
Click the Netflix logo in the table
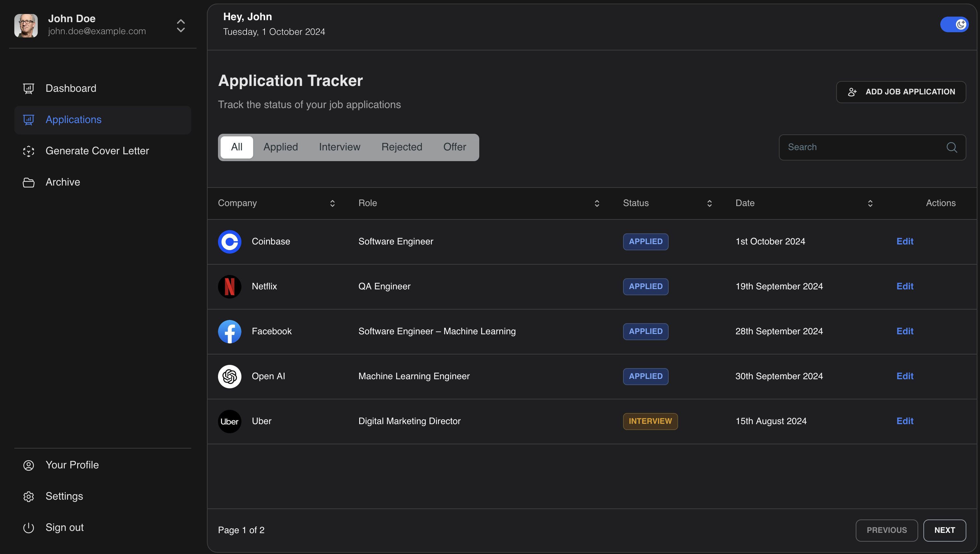pos(229,286)
